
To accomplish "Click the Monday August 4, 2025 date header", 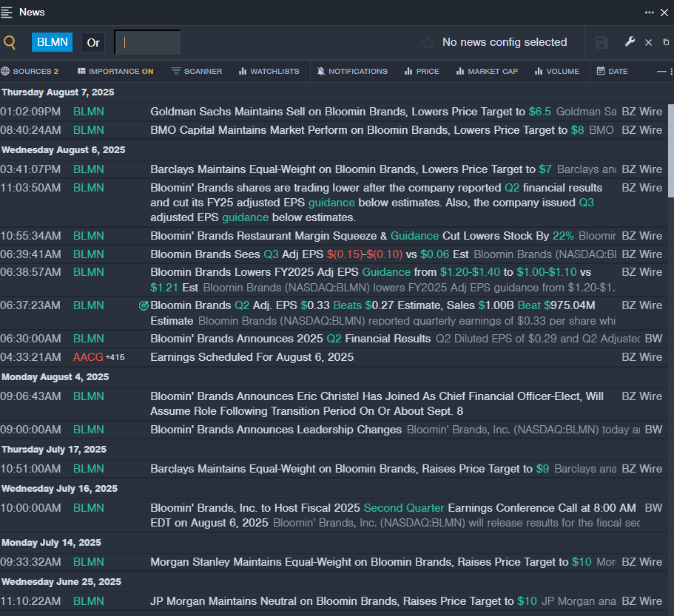I will [55, 376].
